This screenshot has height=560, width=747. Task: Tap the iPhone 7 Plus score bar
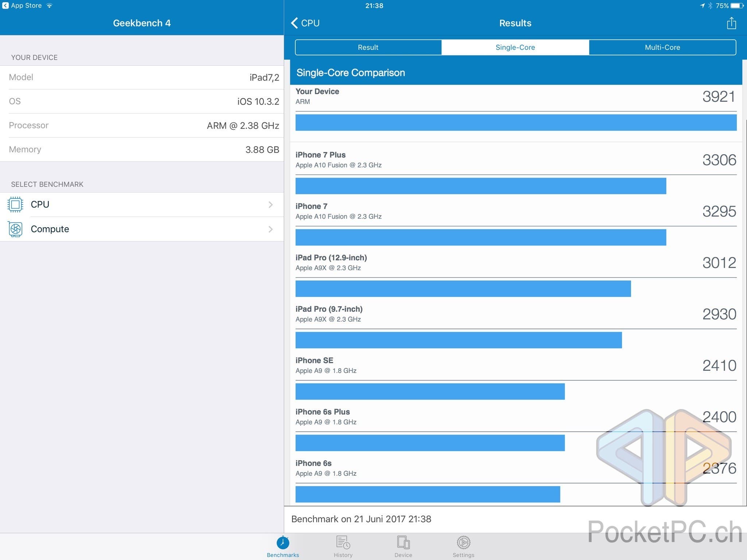(481, 186)
